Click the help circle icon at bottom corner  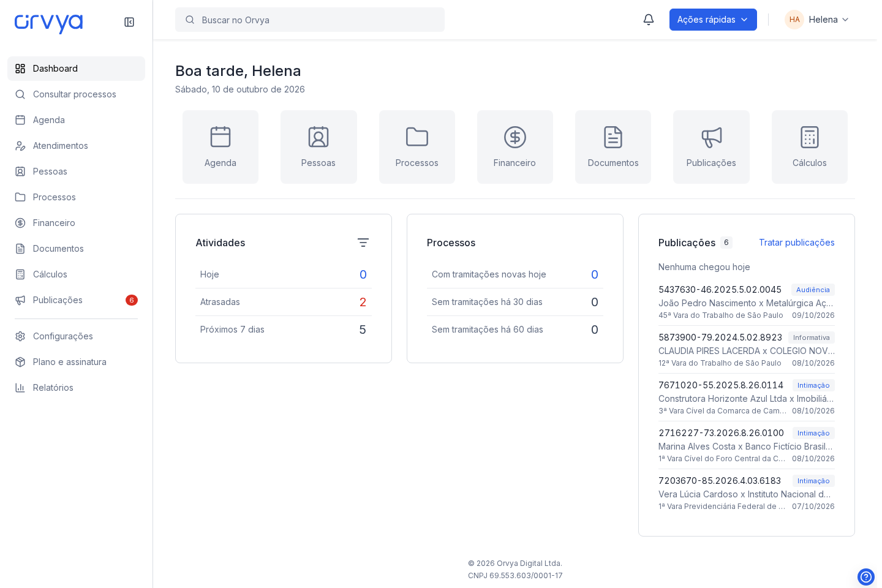(x=866, y=577)
